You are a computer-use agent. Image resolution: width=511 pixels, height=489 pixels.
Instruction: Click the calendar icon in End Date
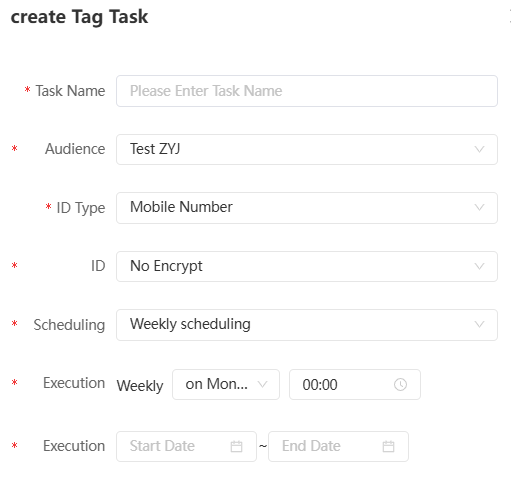tap(388, 446)
